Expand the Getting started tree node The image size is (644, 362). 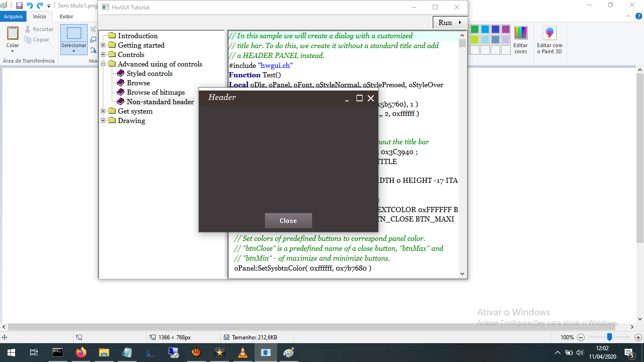point(103,45)
